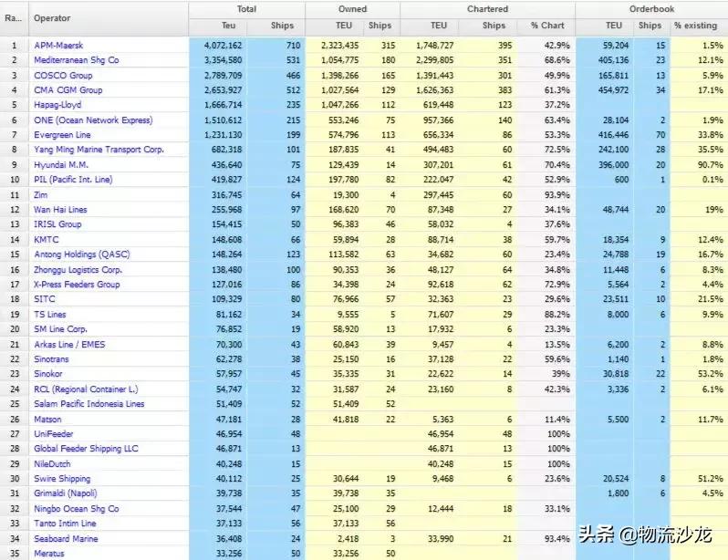Open the Zim operator link

(41, 195)
